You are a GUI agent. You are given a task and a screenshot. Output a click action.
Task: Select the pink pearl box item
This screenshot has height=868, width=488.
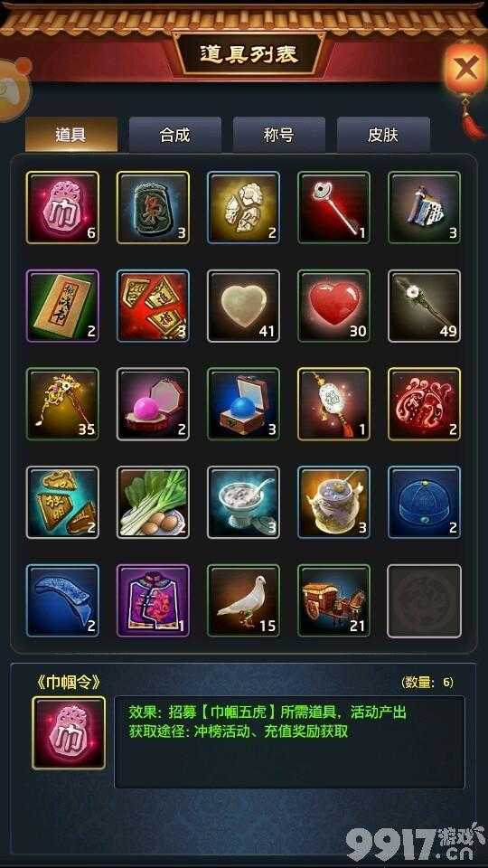pos(154,404)
